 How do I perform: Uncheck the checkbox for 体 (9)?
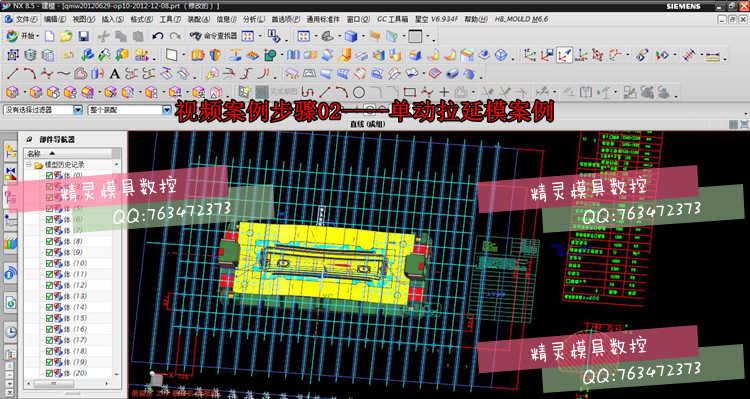coord(49,252)
